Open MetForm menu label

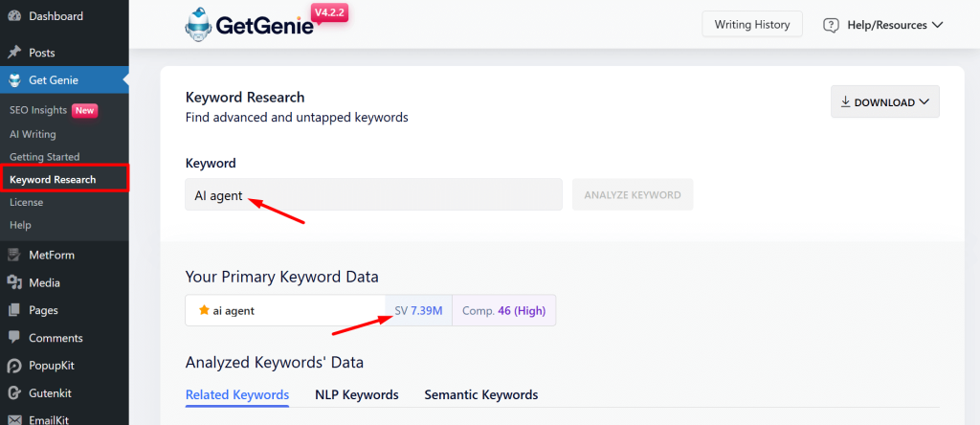point(52,255)
